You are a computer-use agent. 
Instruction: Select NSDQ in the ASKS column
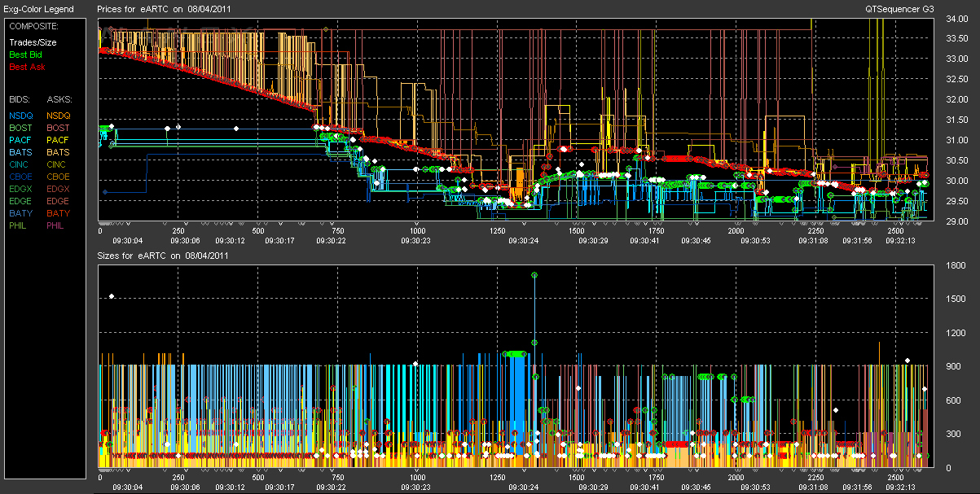59,116
